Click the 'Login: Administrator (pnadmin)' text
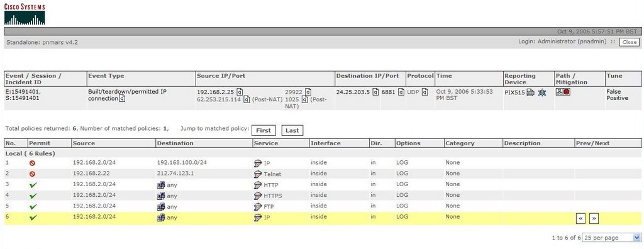This screenshot has width=644, height=249. tap(563, 41)
